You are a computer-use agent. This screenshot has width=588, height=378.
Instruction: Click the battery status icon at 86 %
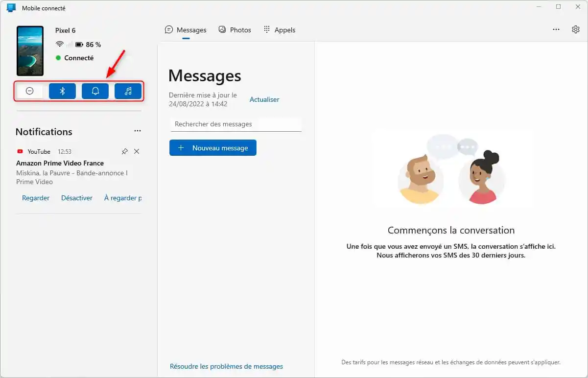tap(79, 45)
